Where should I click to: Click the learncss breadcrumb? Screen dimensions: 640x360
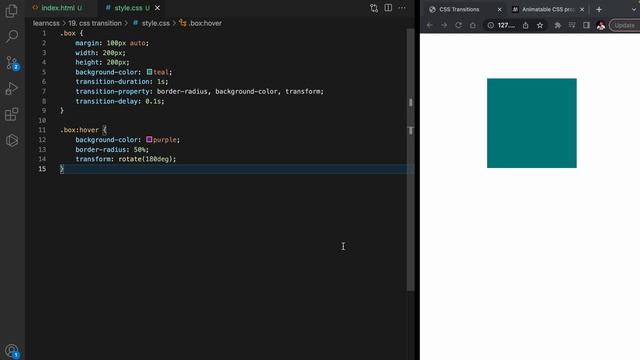coord(46,23)
